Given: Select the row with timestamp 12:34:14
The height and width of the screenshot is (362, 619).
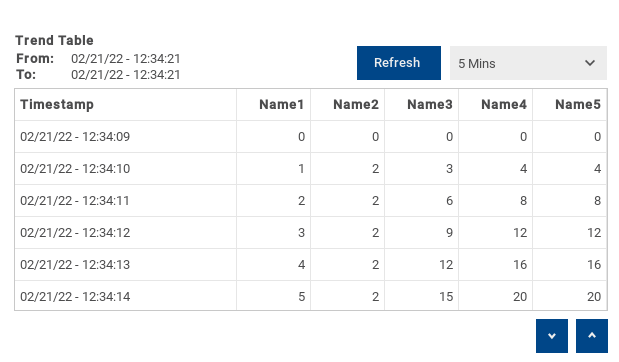Looking at the screenshot, I should pyautogui.click(x=311, y=296).
